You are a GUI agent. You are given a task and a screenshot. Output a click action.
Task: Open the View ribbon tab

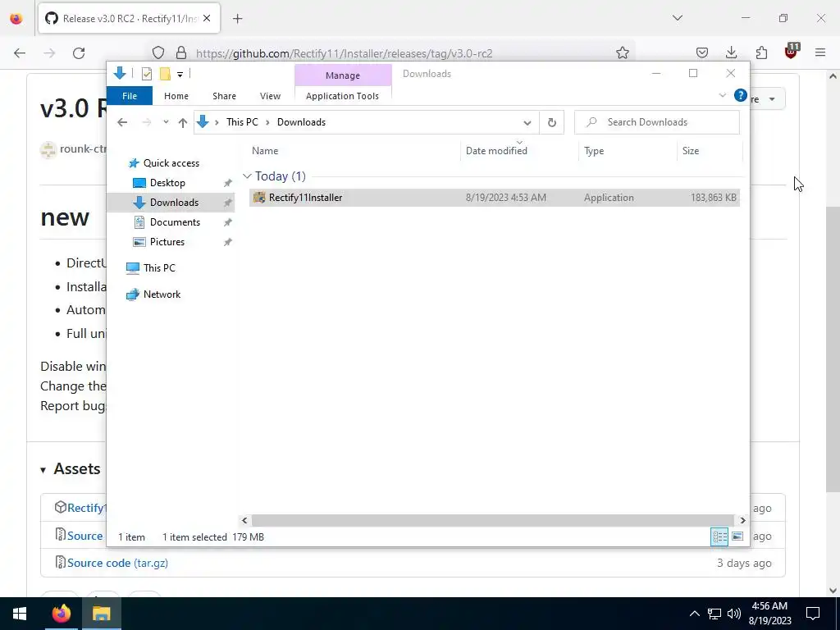pos(270,96)
